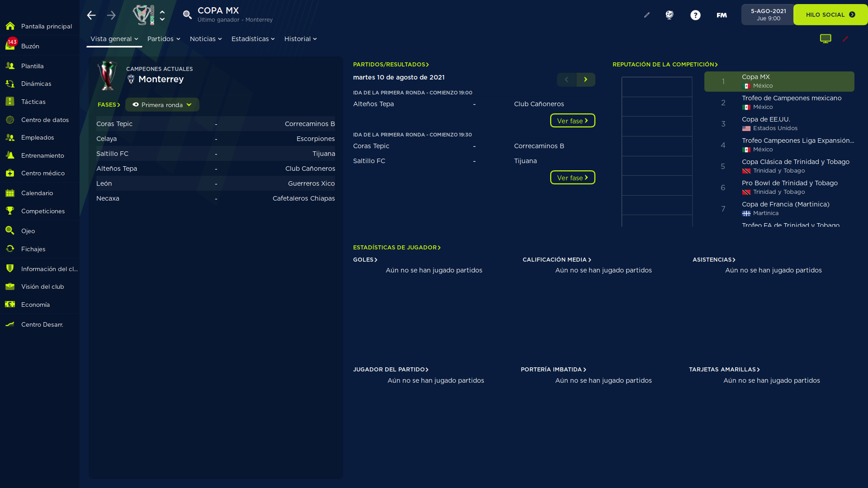Viewport: 868px width, 488px height.
Task: Open Plantilla squad icon
Action: click(x=10, y=66)
